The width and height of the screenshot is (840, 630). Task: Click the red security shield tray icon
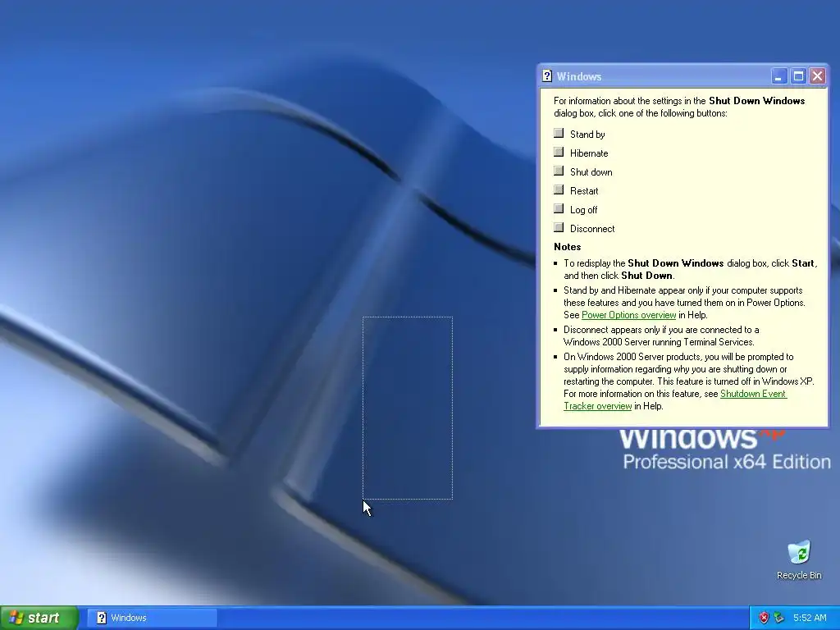764,618
